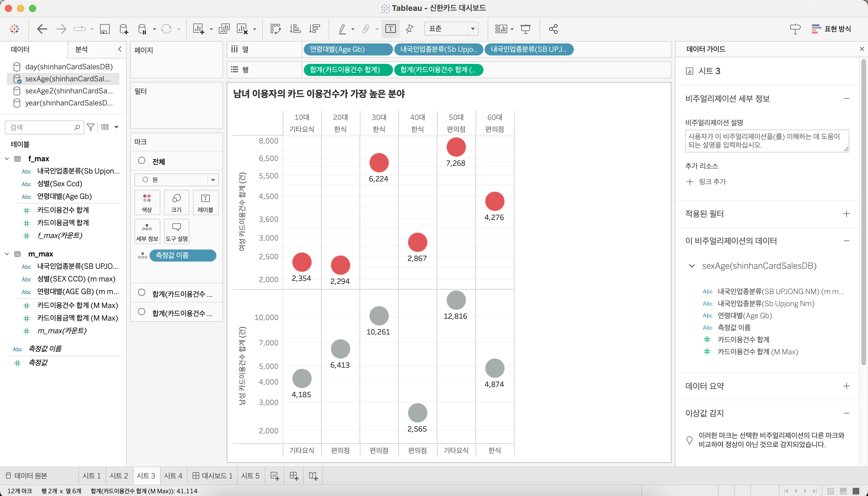Open the 표현 방식 Show Me button
This screenshot has height=496, width=868.
coord(831,29)
